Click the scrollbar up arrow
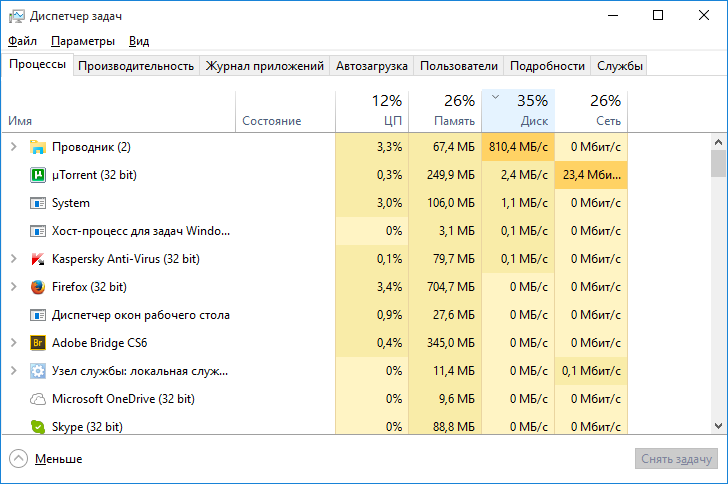 coord(718,142)
